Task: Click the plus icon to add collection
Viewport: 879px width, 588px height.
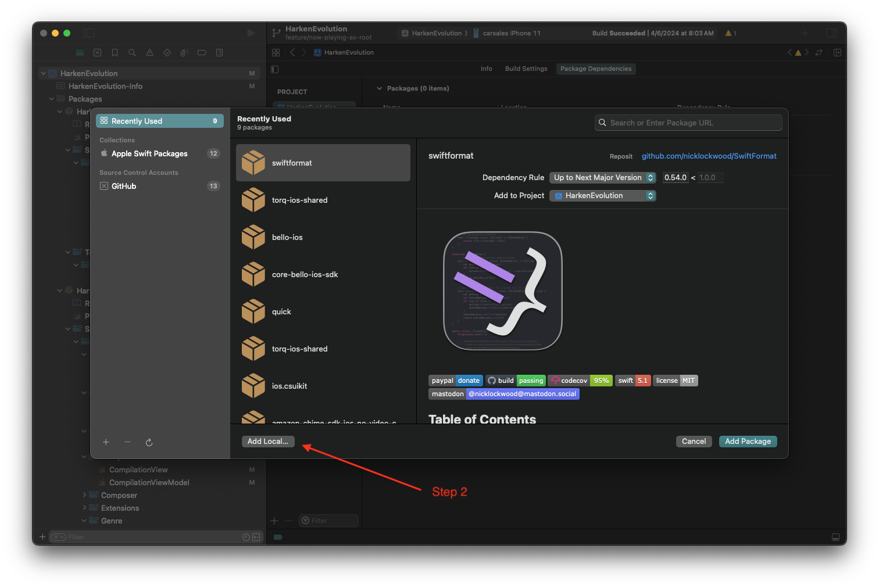Action: [106, 442]
